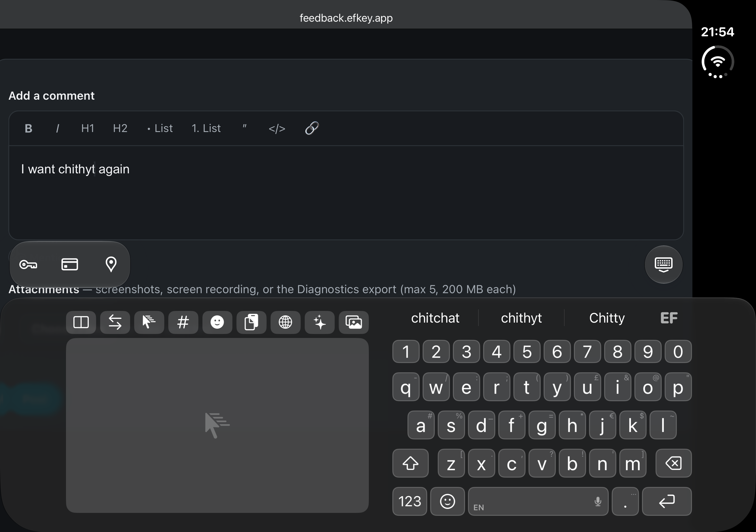The width and height of the screenshot is (756, 532).
Task: Insert bulleted List
Action: 160,128
